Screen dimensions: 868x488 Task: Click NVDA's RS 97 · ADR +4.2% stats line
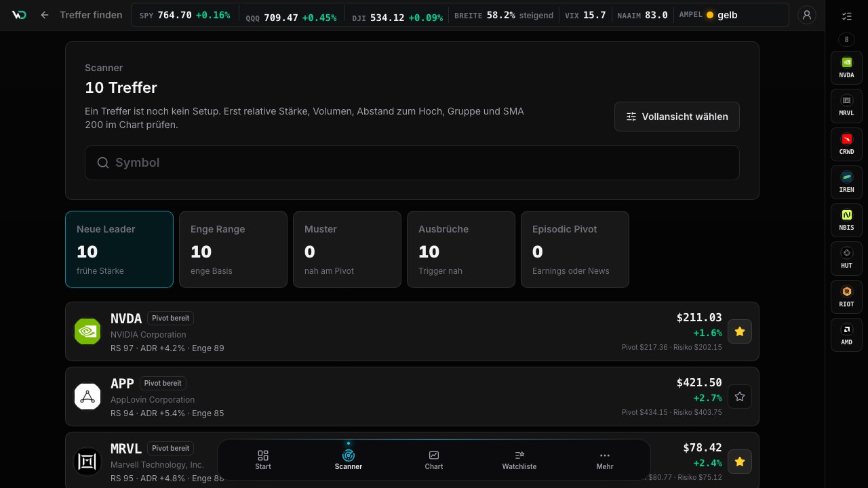coord(167,348)
